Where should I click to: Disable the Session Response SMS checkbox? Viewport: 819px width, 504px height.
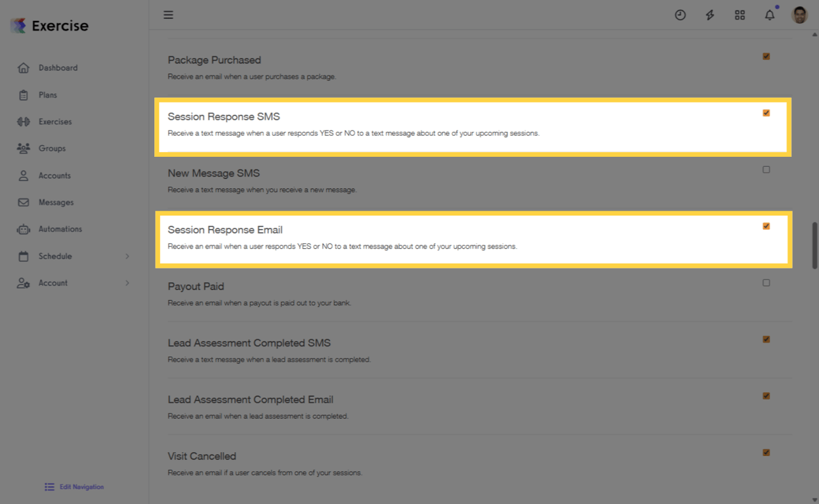tap(766, 113)
